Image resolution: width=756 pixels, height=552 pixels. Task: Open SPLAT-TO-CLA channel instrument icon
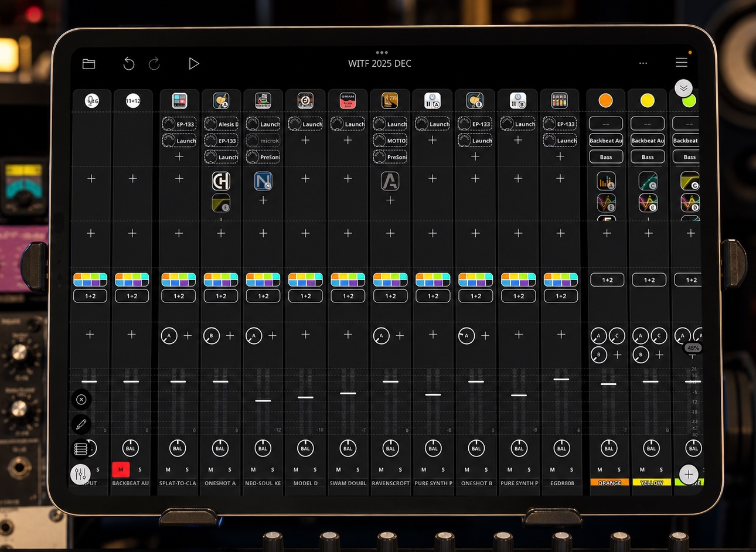tap(179, 101)
